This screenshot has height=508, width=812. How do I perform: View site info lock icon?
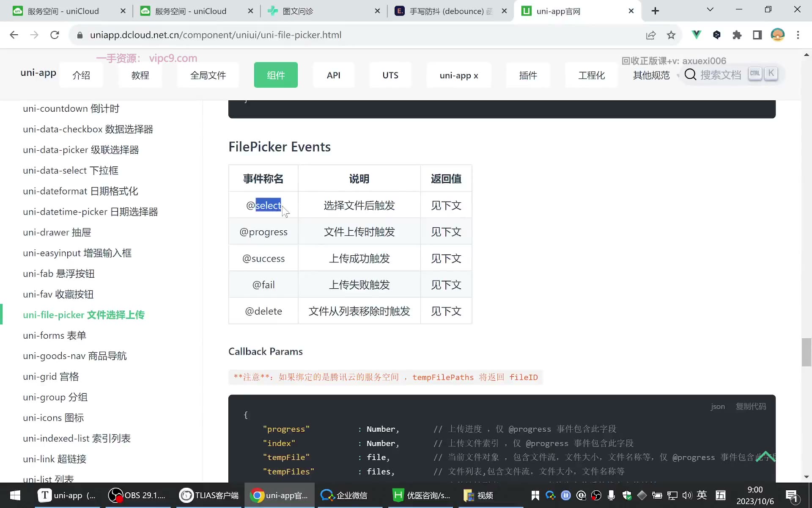(80, 35)
